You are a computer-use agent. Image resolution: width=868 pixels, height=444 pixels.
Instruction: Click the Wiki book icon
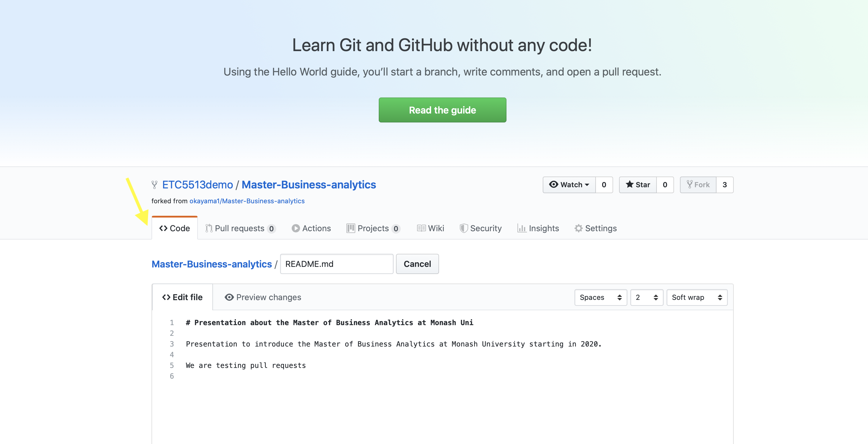[x=421, y=228]
